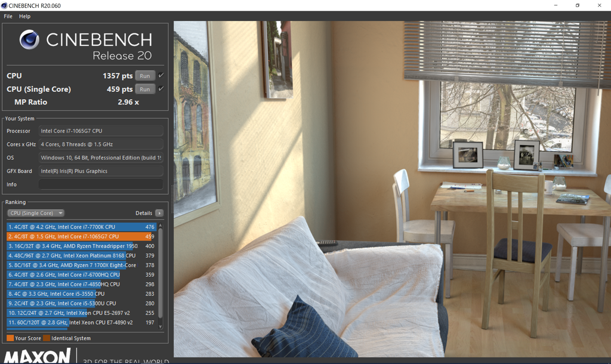
Task: Toggle the checkmark beside the CPU test
Action: (x=161, y=75)
